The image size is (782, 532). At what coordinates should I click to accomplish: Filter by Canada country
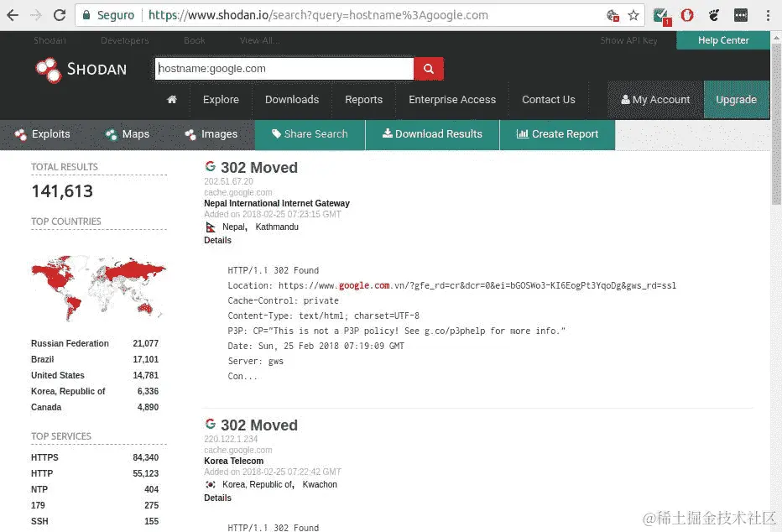46,407
